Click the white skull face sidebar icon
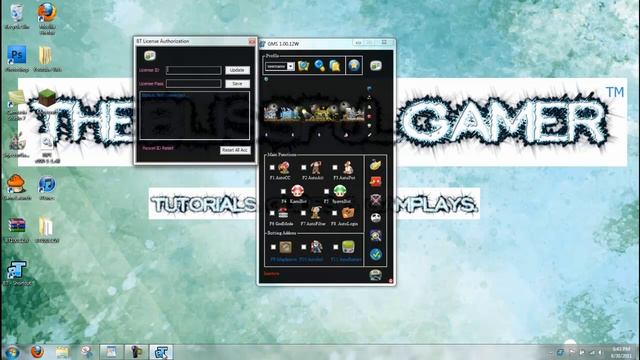This screenshot has height=360, width=640. [x=376, y=218]
